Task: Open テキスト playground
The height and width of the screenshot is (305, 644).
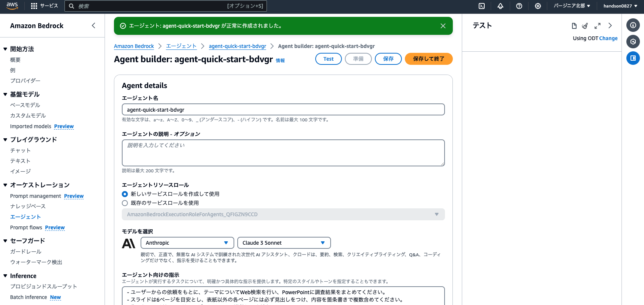Action: [20, 161]
